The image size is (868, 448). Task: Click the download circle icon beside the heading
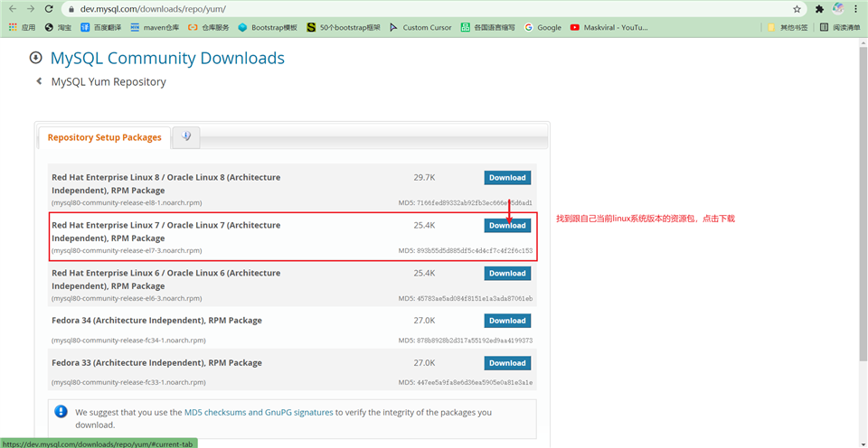[x=35, y=58]
